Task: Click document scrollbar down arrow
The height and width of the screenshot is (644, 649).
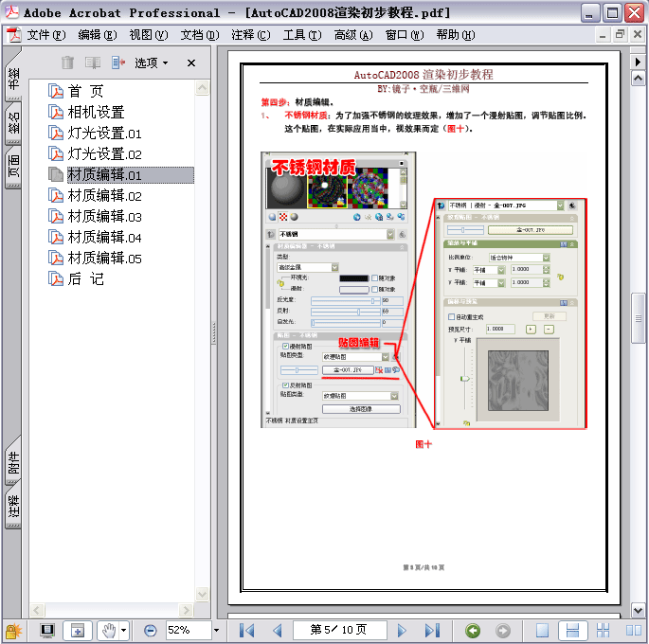Action: 638,610
